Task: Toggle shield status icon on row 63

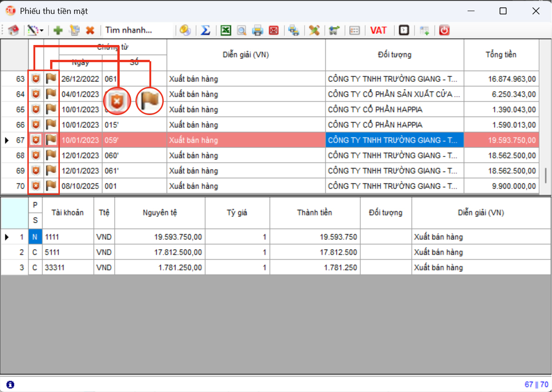Action: (x=36, y=79)
